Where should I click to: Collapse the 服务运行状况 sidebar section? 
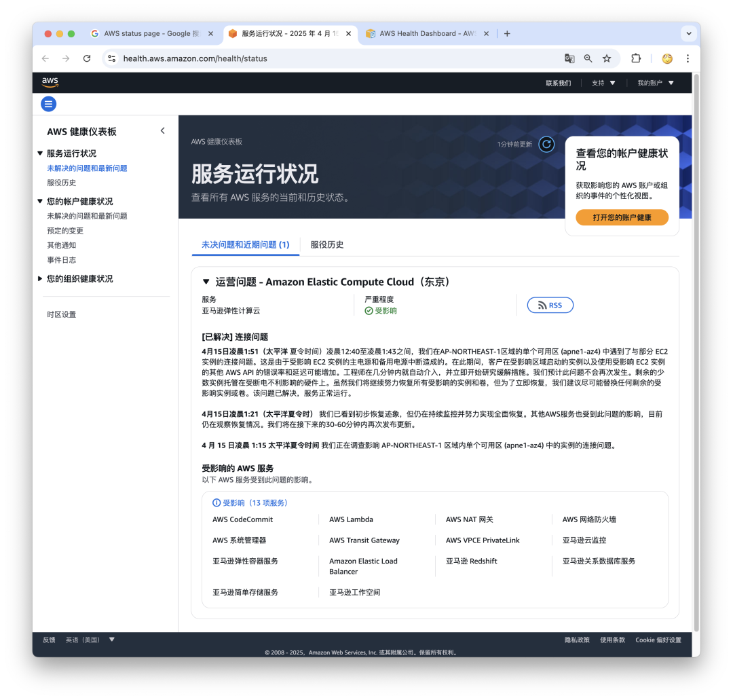40,153
